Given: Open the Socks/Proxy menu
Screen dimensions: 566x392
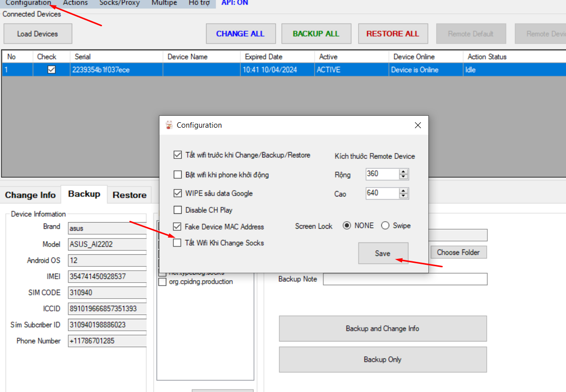Looking at the screenshot, I should tap(119, 3).
